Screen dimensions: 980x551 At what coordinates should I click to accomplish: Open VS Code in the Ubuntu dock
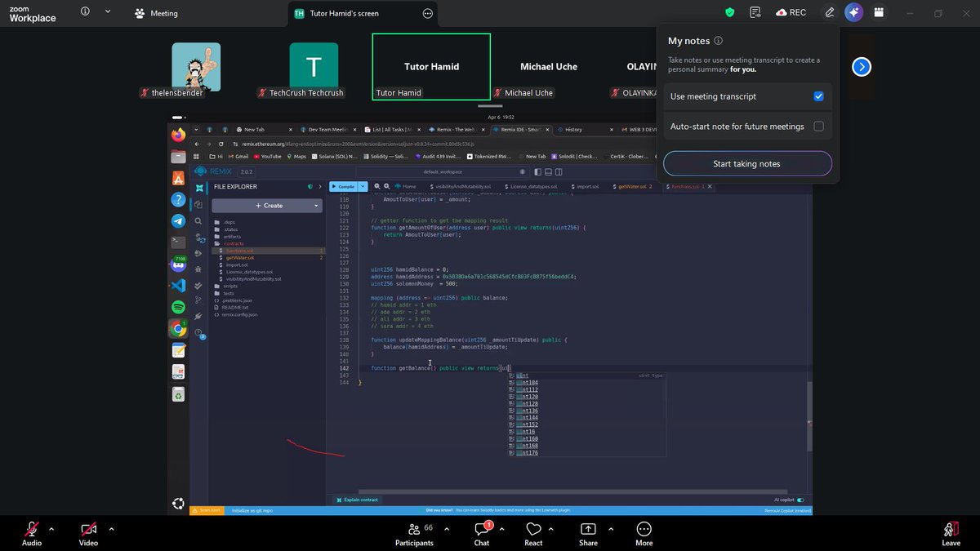178,286
